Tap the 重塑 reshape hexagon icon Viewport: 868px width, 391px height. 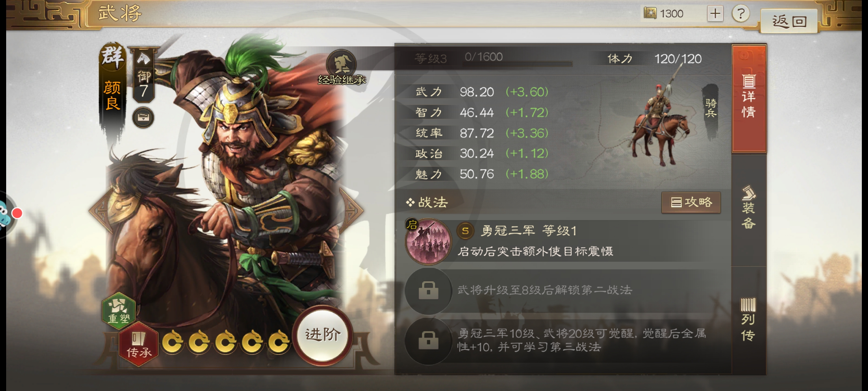(119, 311)
